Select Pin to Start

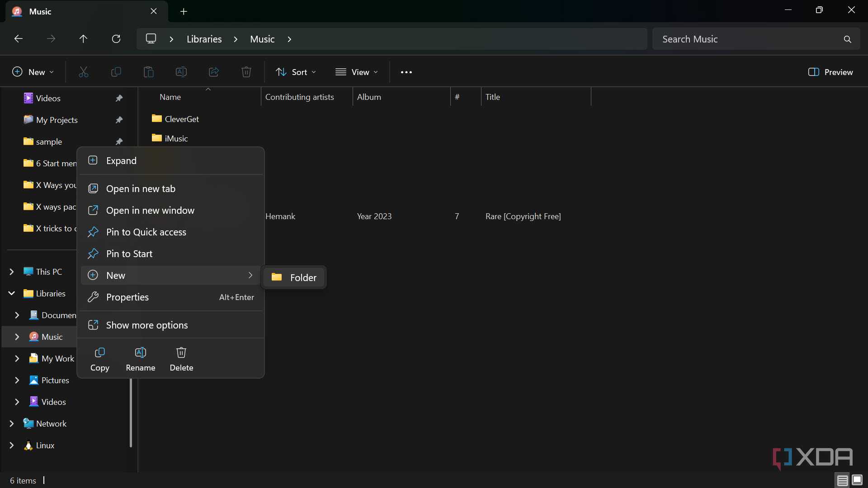coord(171,253)
